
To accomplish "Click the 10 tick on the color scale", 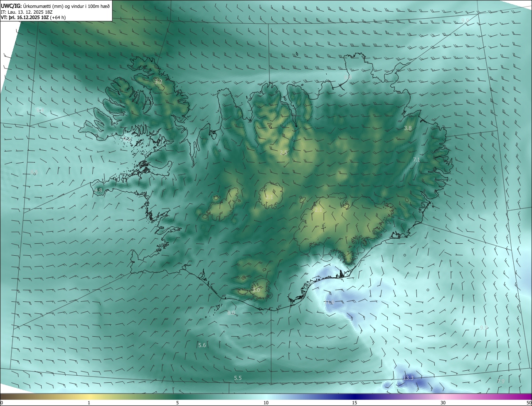I will pos(266,403).
